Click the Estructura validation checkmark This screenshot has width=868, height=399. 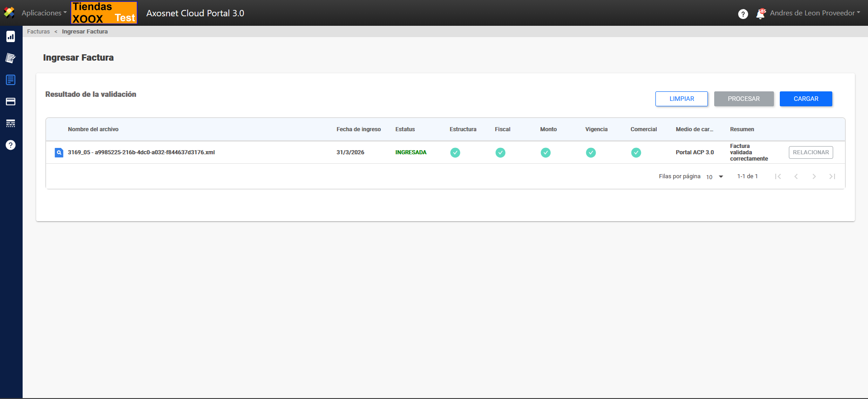(x=455, y=152)
